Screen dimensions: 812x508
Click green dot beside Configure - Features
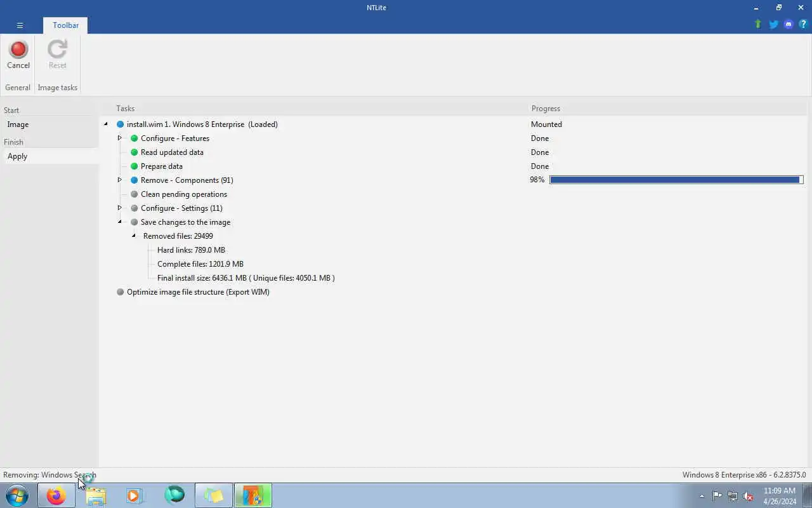(134, 138)
